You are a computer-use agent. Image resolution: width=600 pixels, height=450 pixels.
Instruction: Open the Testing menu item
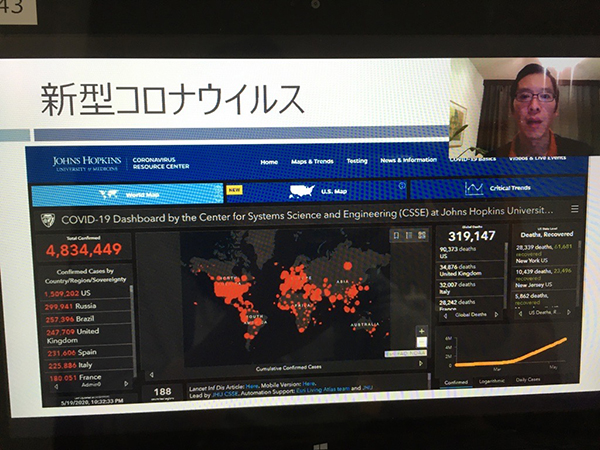click(x=357, y=161)
